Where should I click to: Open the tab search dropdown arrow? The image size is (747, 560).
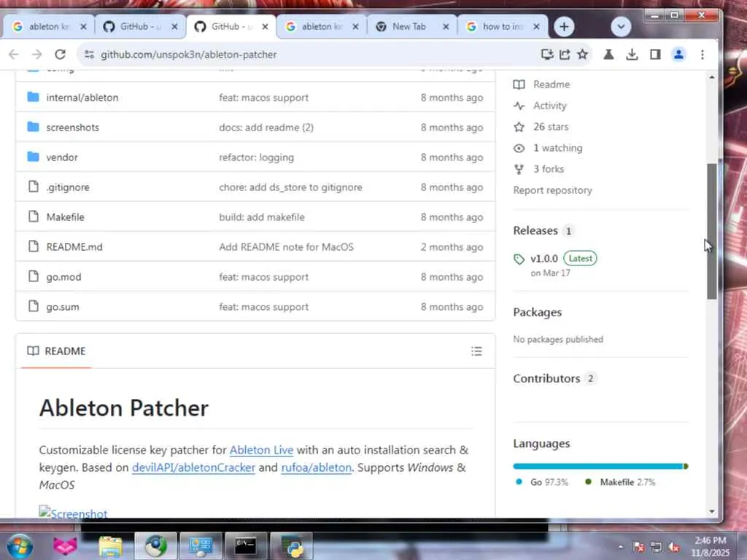coord(621,27)
